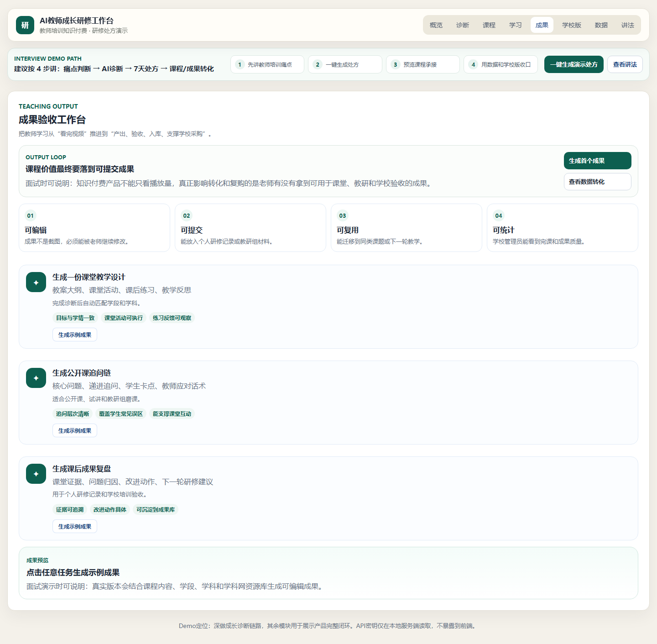Click the Demo定位 footer note
Image resolution: width=657 pixels, height=644 pixels.
328,626
